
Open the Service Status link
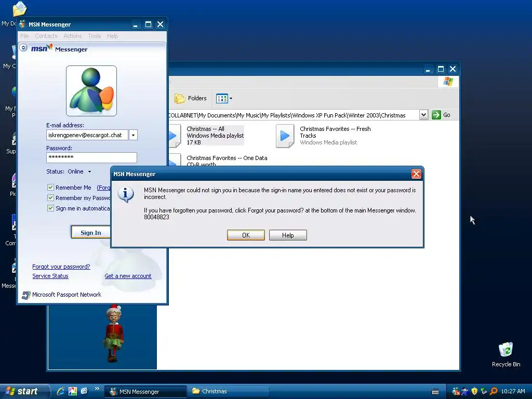(x=50, y=276)
